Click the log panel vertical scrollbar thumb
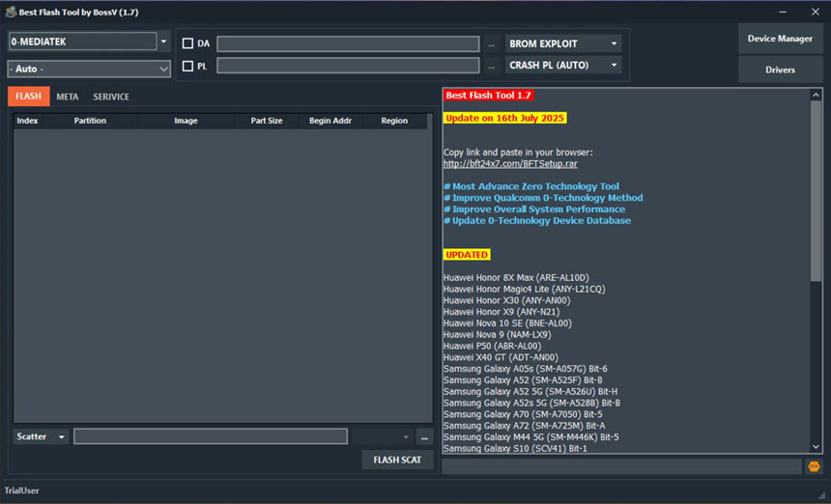The width and height of the screenshot is (831, 504). (816, 190)
